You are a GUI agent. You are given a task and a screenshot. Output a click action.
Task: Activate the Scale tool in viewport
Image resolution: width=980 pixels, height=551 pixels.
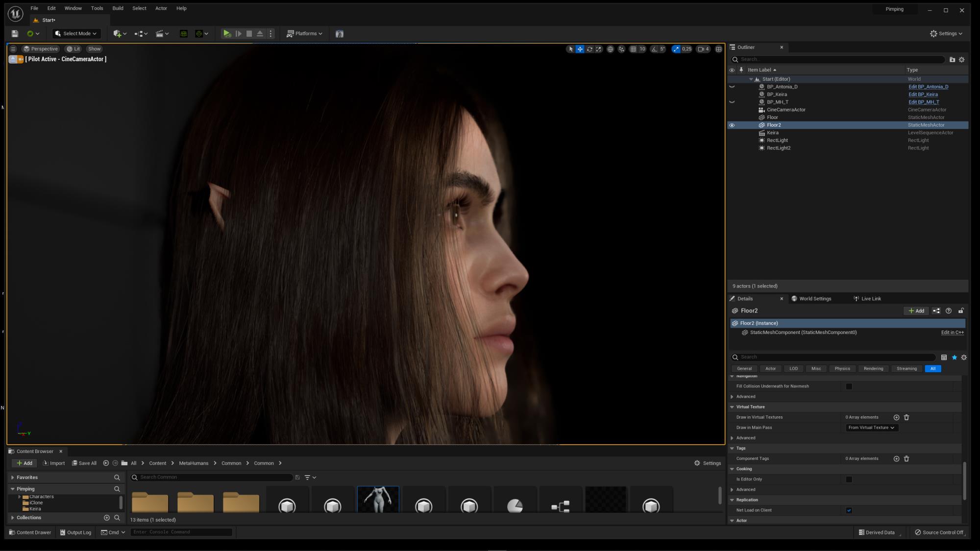point(599,49)
